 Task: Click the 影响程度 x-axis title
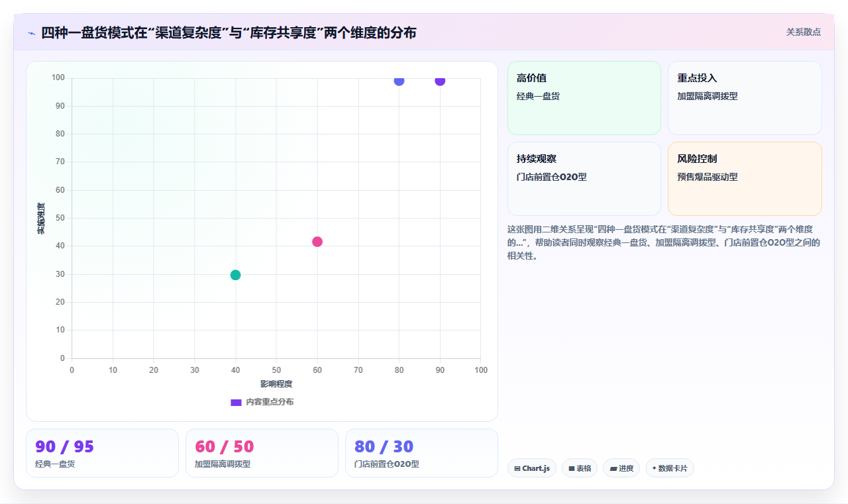(276, 383)
